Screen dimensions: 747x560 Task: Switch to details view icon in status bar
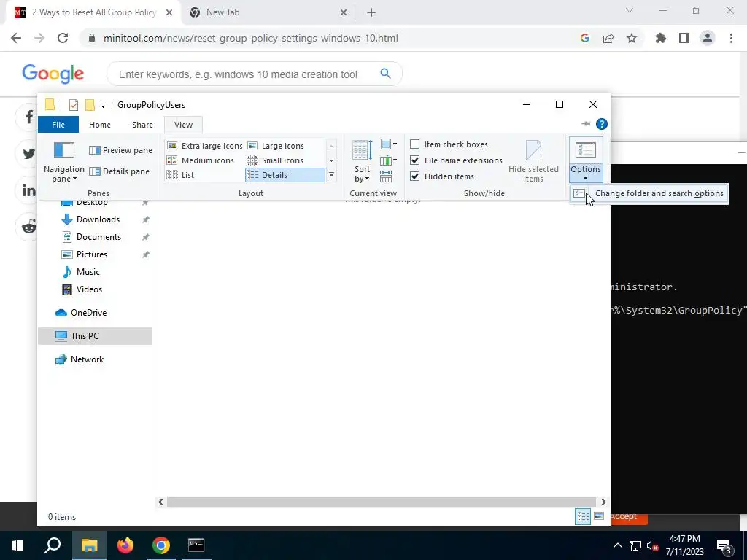(x=583, y=517)
